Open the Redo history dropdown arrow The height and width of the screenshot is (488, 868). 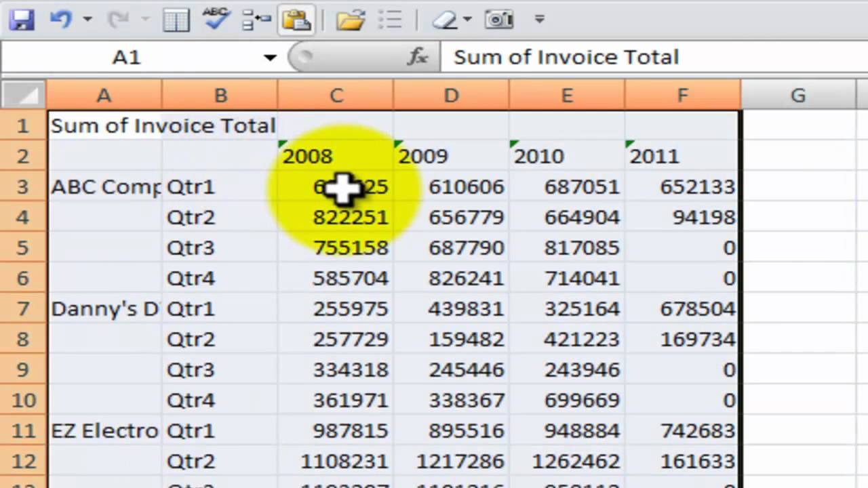pyautogui.click(x=144, y=20)
